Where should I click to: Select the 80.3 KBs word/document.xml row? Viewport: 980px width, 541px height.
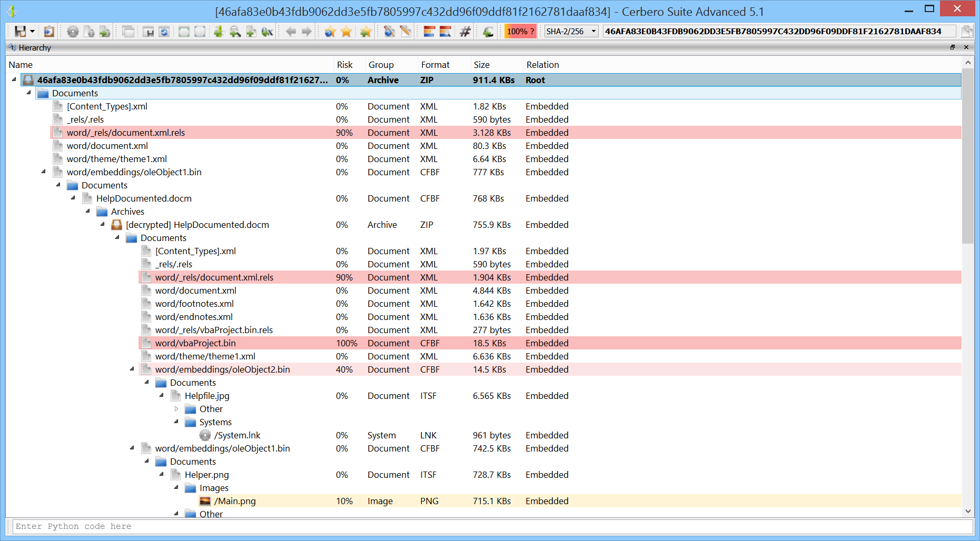(506, 146)
